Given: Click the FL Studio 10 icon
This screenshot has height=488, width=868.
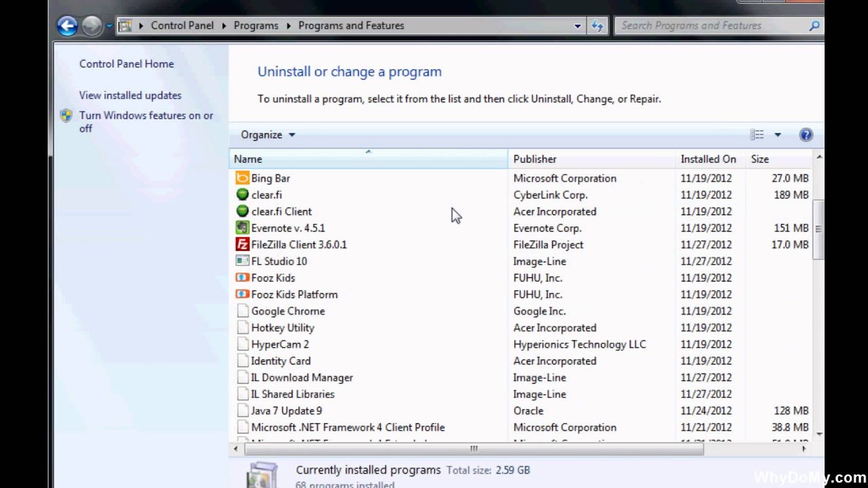Looking at the screenshot, I should [242, 261].
